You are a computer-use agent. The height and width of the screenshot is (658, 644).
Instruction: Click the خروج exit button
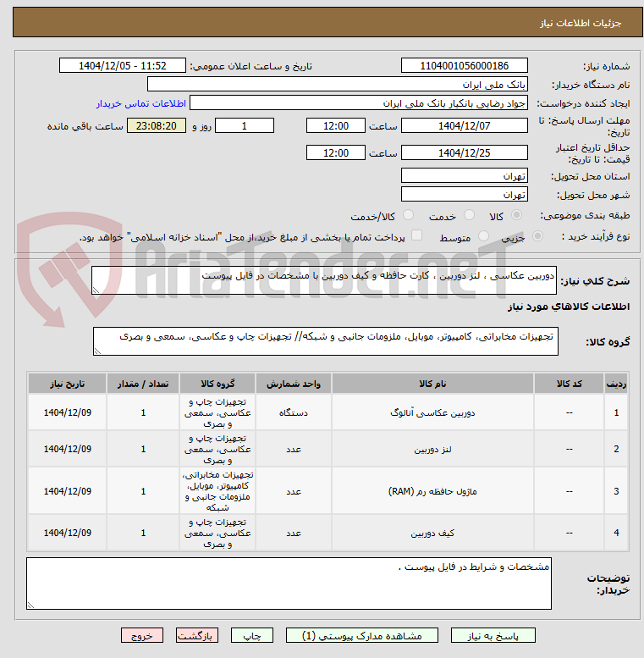click(x=142, y=635)
